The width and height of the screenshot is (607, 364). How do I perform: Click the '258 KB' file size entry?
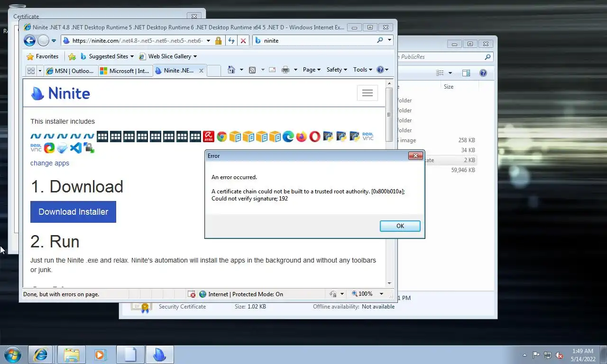coord(467,140)
